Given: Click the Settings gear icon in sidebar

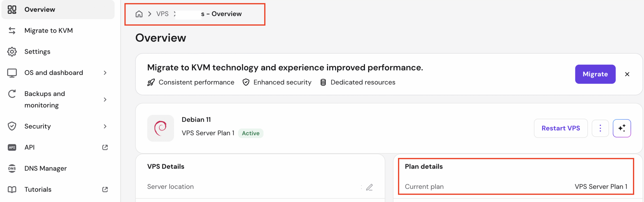Looking at the screenshot, I should click(12, 52).
